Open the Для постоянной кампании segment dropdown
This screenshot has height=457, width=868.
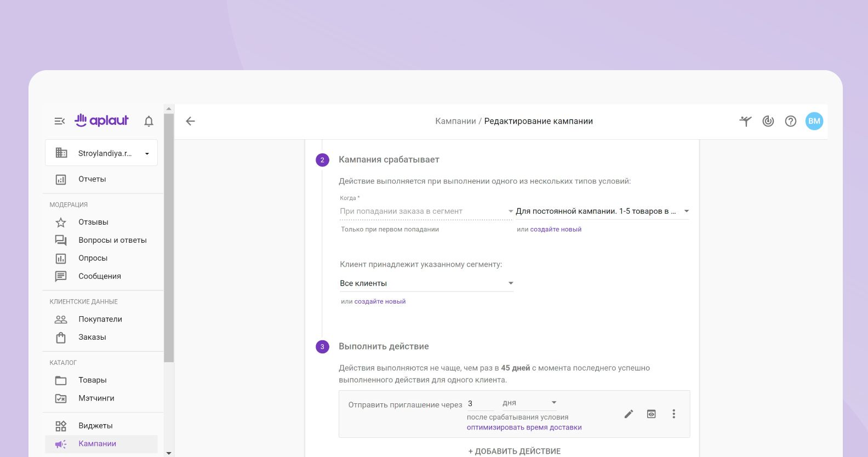(602, 211)
